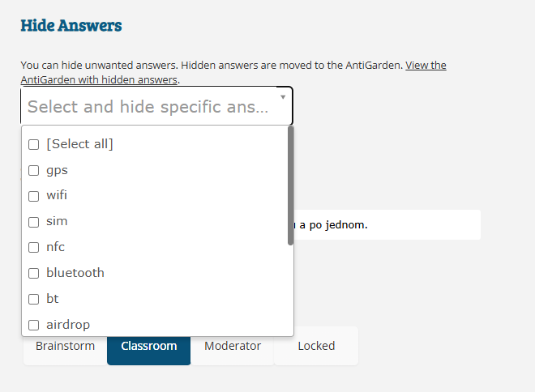Click the [Select all] label text

coord(79,144)
